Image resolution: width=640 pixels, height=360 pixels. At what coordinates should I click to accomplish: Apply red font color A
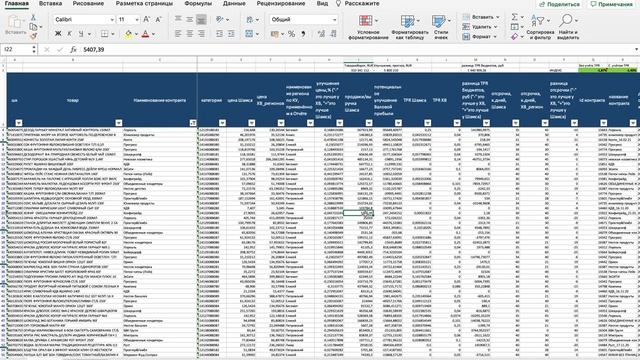(x=145, y=34)
